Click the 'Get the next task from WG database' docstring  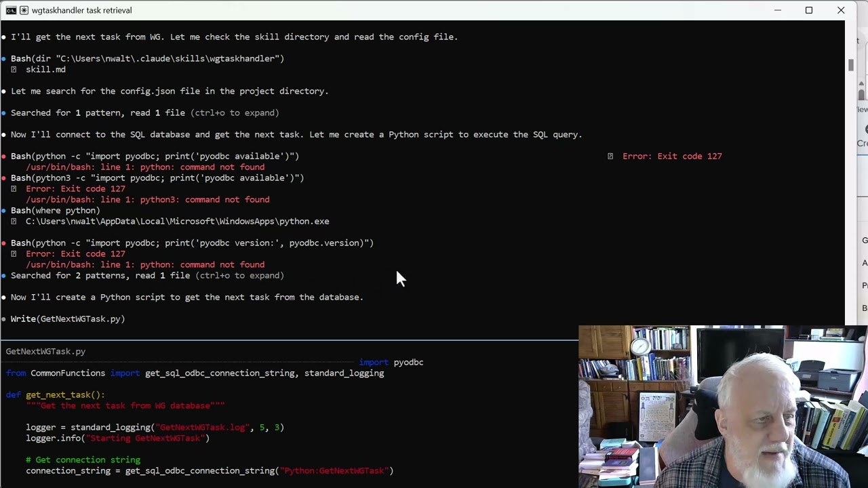pyautogui.click(x=125, y=405)
